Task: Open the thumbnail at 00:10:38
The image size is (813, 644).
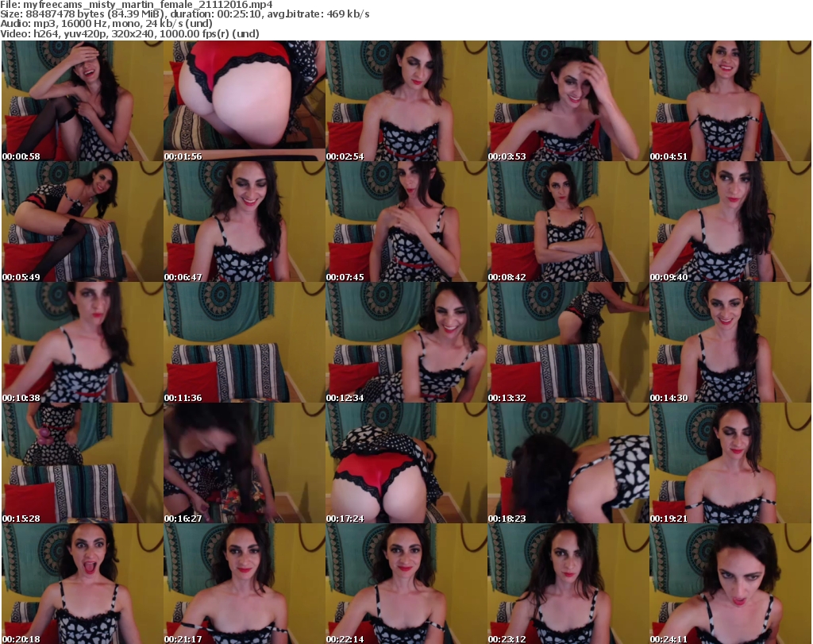Action: (83, 342)
